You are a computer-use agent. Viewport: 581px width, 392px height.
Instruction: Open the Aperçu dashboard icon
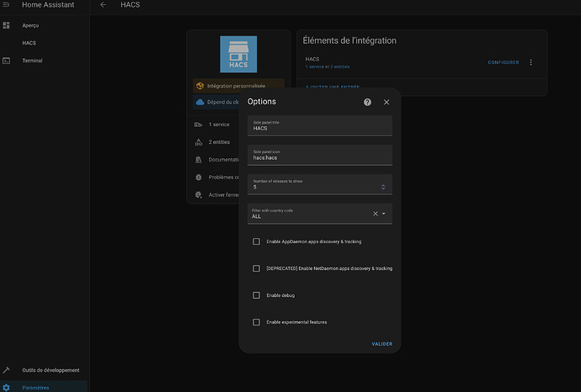click(6, 25)
